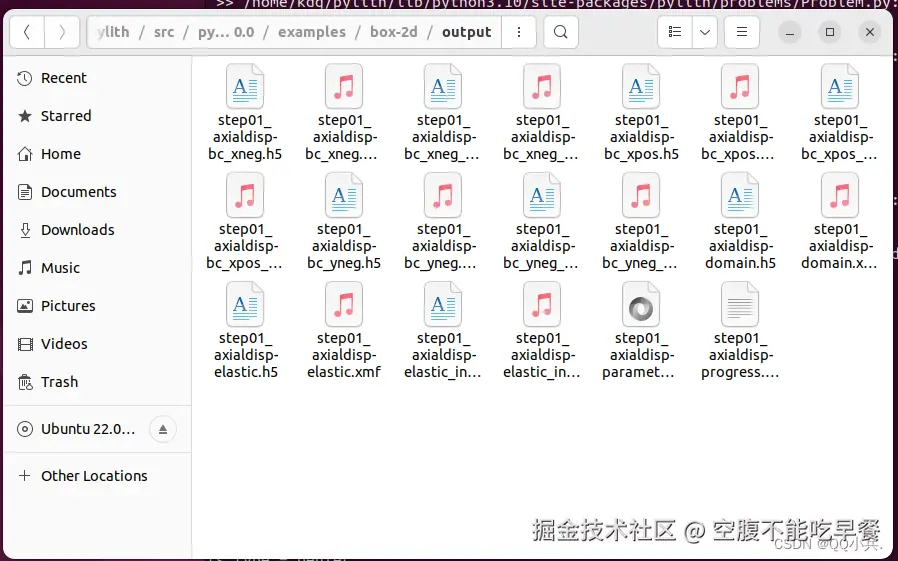Select the music-icon file labeled elastic_in...

[542, 331]
